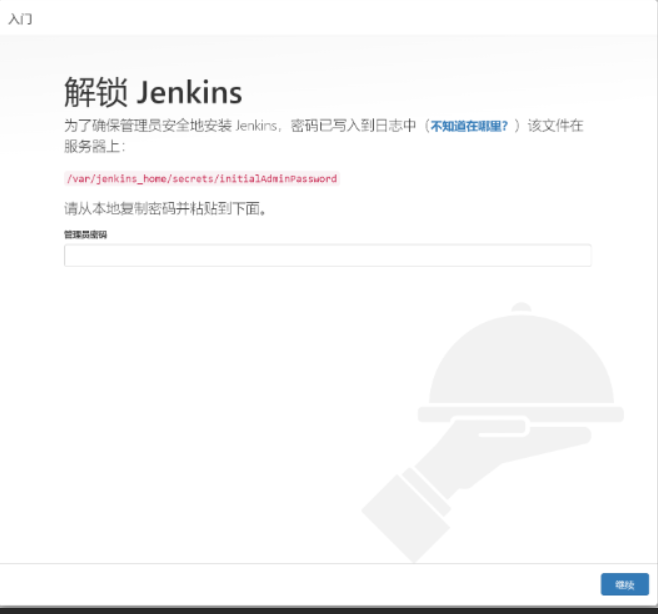658x614 pixels.
Task: Click the 服务器上 text line
Action: click(94, 145)
